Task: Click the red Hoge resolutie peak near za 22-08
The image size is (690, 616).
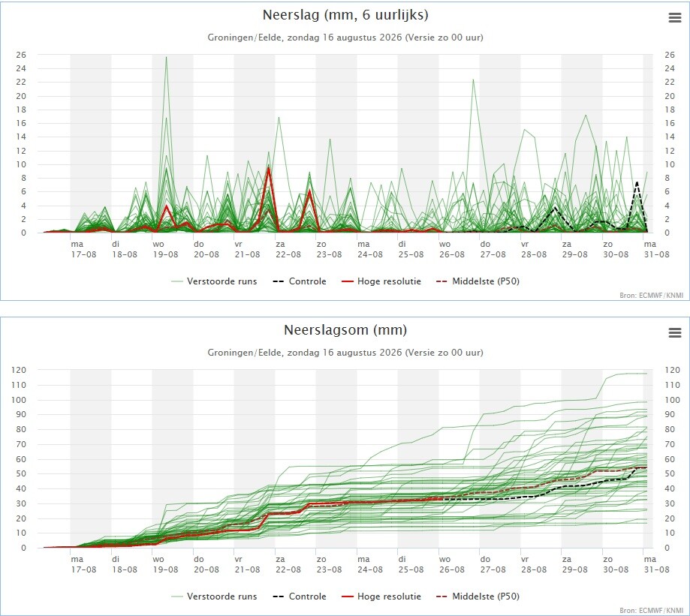Action: [269, 168]
